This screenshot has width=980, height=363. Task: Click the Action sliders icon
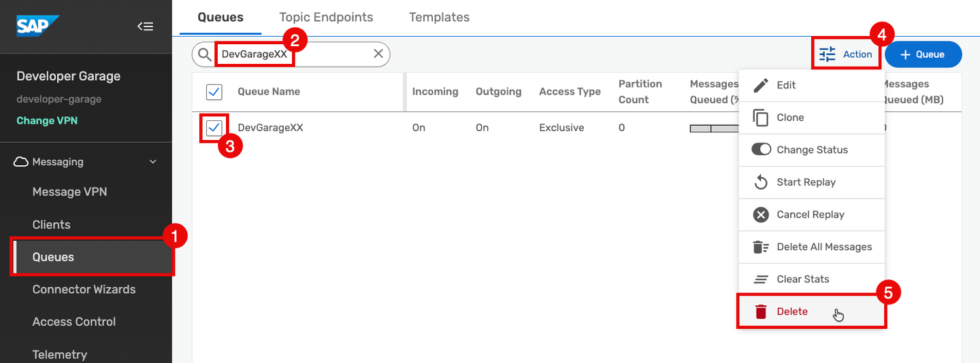point(827,54)
